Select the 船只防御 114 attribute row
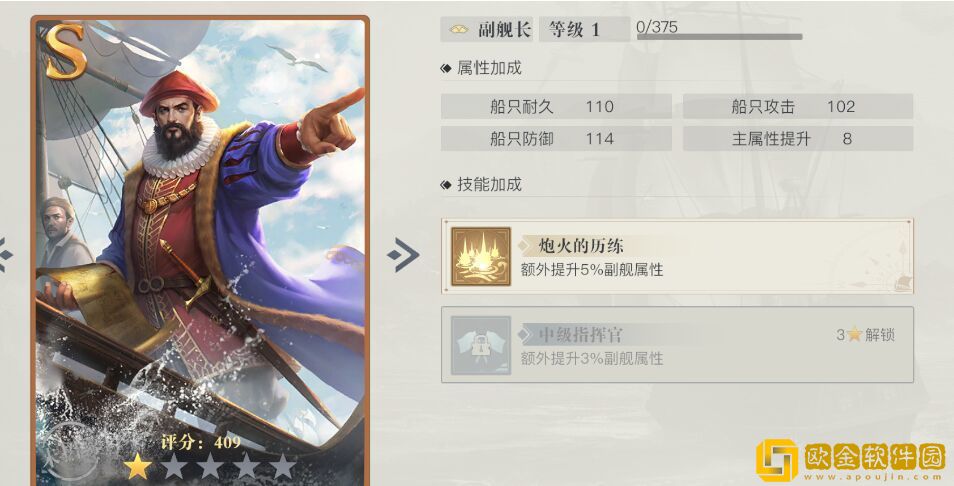 click(556, 139)
